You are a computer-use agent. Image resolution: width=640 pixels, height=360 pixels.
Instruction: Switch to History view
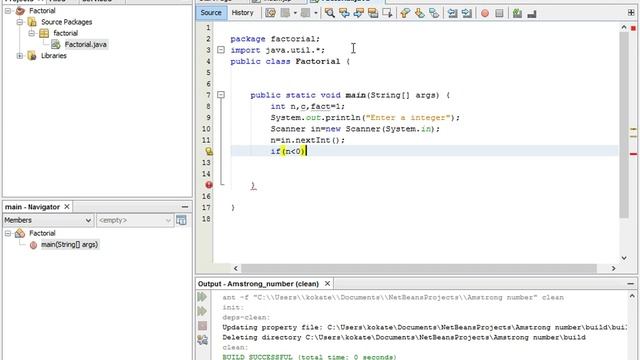pyautogui.click(x=242, y=13)
